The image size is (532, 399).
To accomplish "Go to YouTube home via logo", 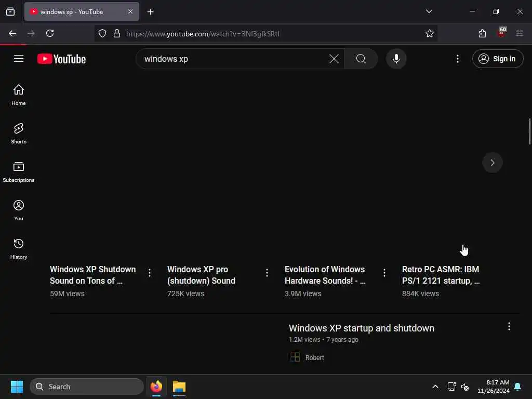I will (x=61, y=59).
